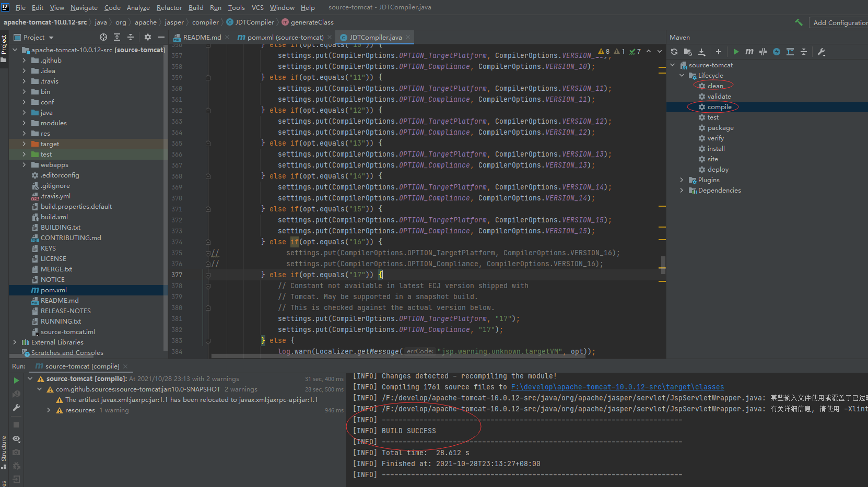
Task: Add Maven project with plus icon
Action: click(x=719, y=52)
